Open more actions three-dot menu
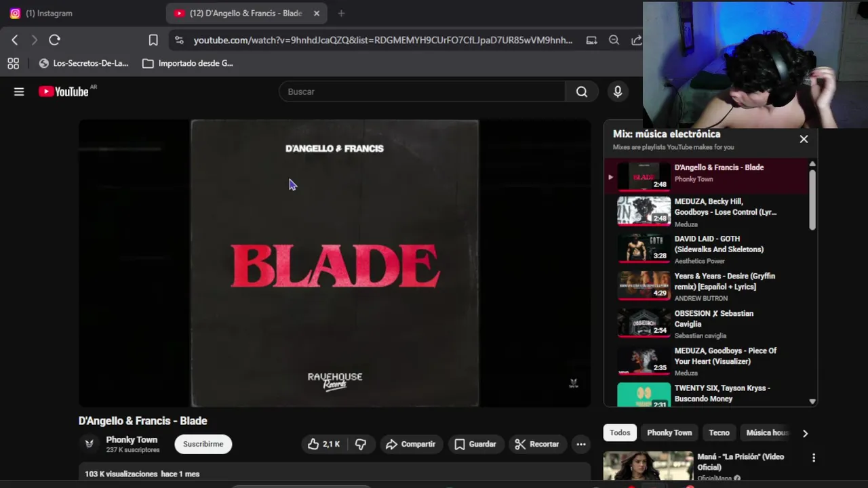This screenshot has height=488, width=868. click(x=581, y=444)
